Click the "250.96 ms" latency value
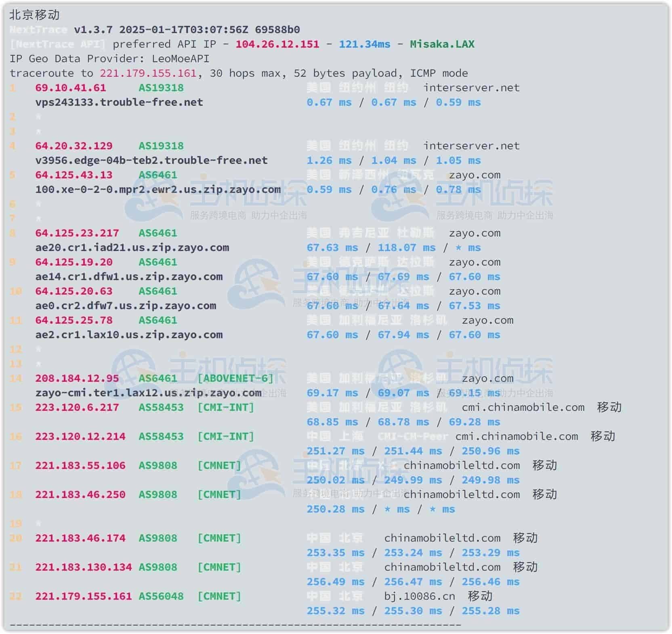The width and height of the screenshot is (672, 634). pos(491,451)
